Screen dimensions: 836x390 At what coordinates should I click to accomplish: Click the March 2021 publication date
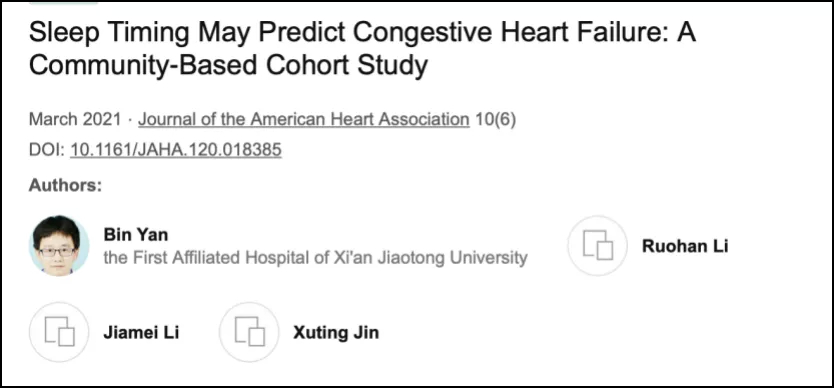click(x=75, y=120)
